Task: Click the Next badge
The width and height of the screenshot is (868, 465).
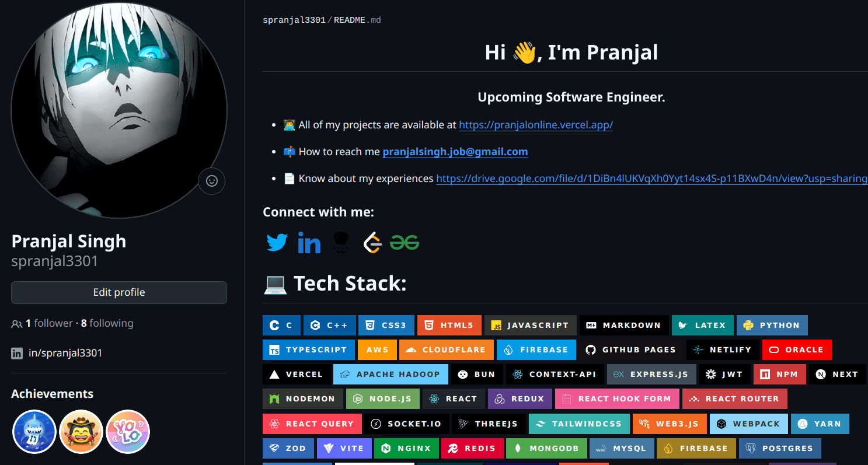Action: (x=838, y=374)
